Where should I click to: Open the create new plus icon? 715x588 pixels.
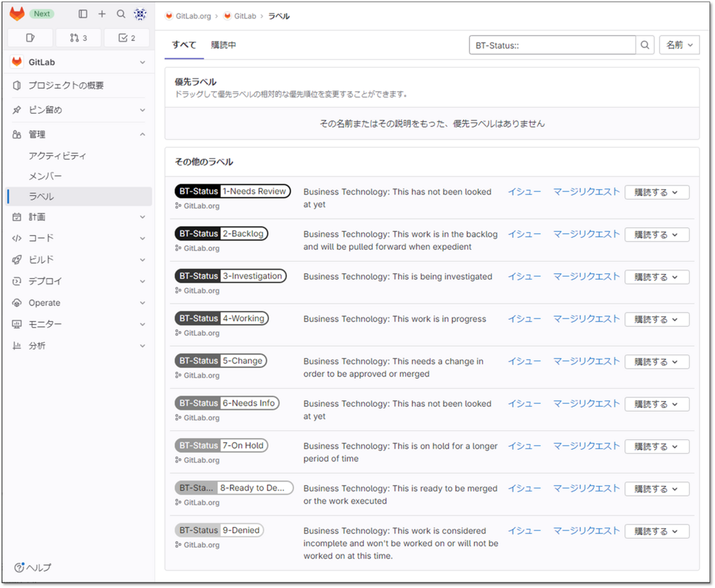[x=102, y=14]
